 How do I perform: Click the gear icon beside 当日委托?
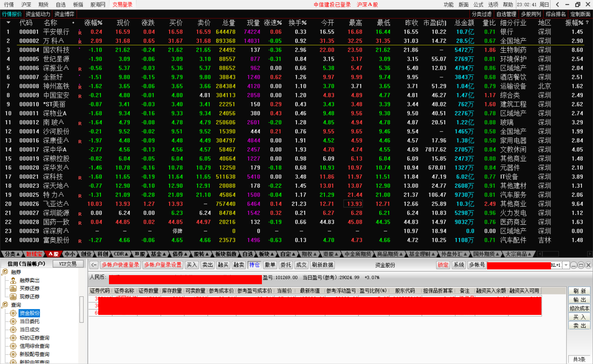pos(13,321)
